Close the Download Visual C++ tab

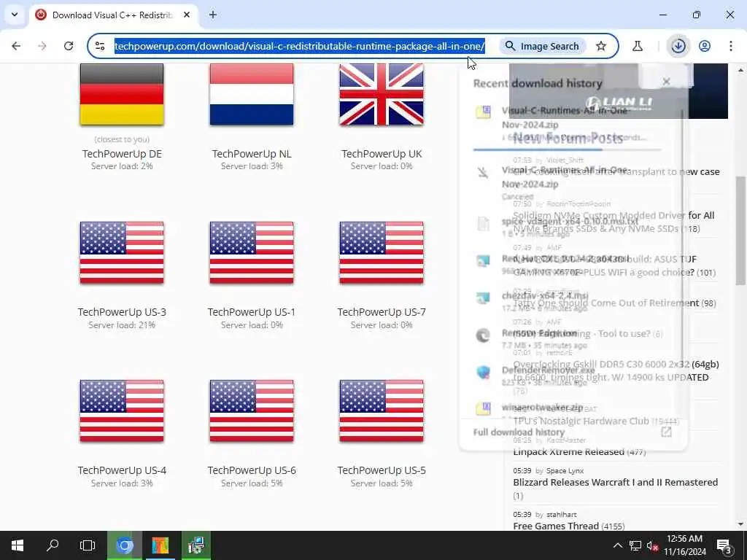pyautogui.click(x=187, y=15)
